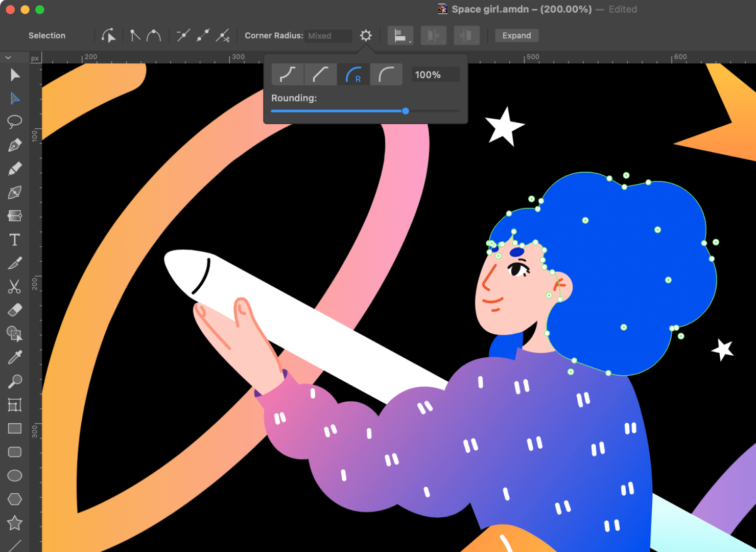This screenshot has height=552, width=756.
Task: Choose the inverted round corner style
Action: click(288, 75)
